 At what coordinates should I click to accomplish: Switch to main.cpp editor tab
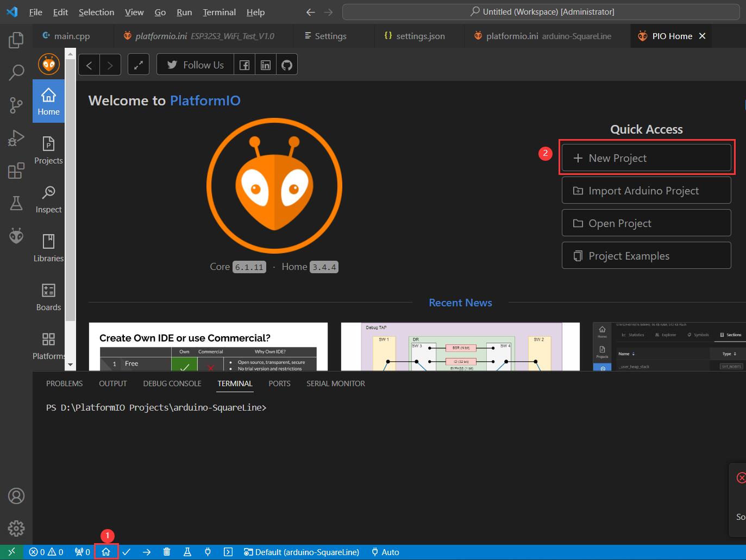pyautogui.click(x=72, y=36)
